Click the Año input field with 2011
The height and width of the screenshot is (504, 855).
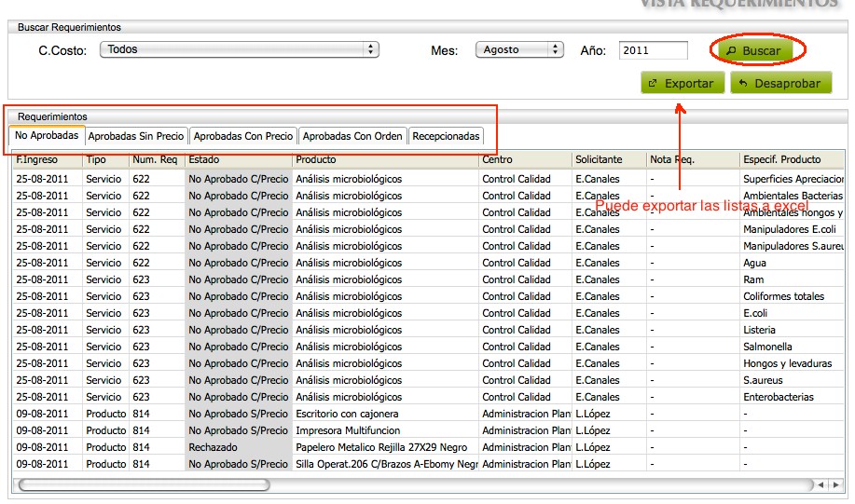(x=654, y=50)
